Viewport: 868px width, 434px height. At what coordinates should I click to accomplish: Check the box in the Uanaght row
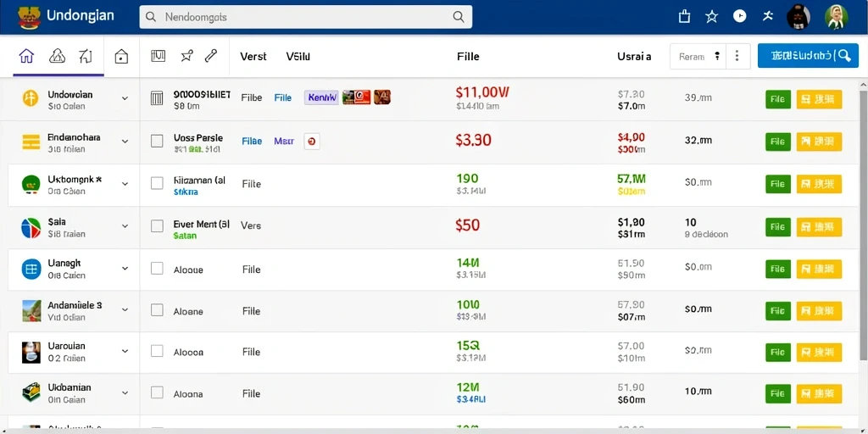(157, 269)
